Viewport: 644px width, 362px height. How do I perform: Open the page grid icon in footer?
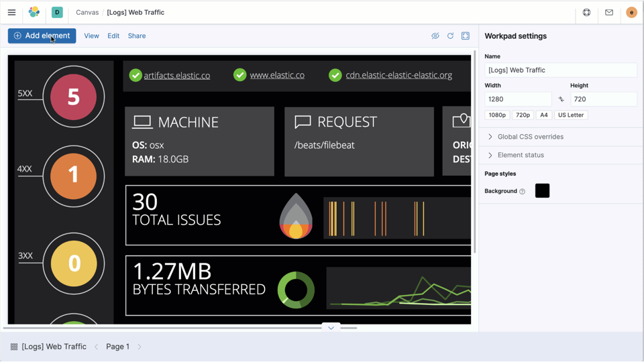tap(13, 347)
